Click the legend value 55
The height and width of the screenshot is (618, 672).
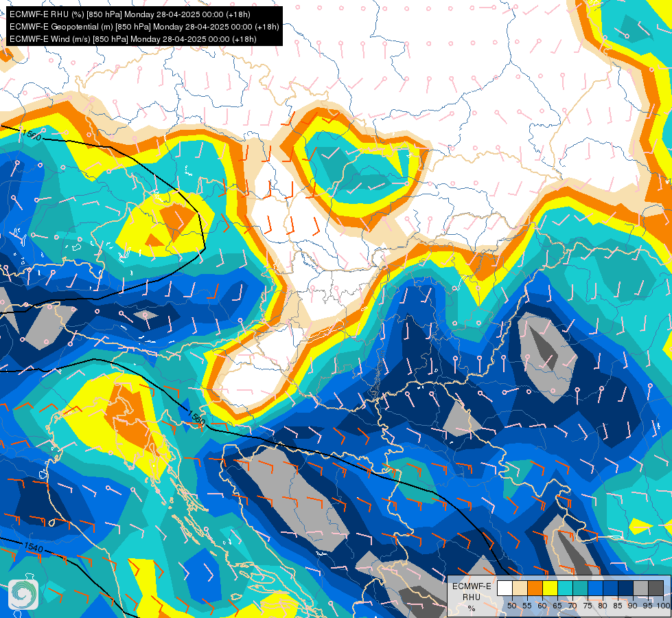click(527, 606)
